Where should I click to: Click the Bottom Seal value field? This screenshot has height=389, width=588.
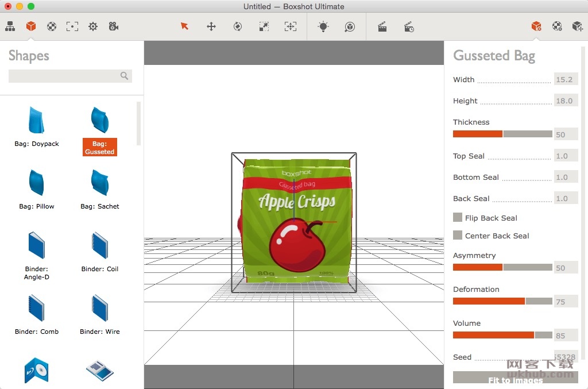(566, 177)
